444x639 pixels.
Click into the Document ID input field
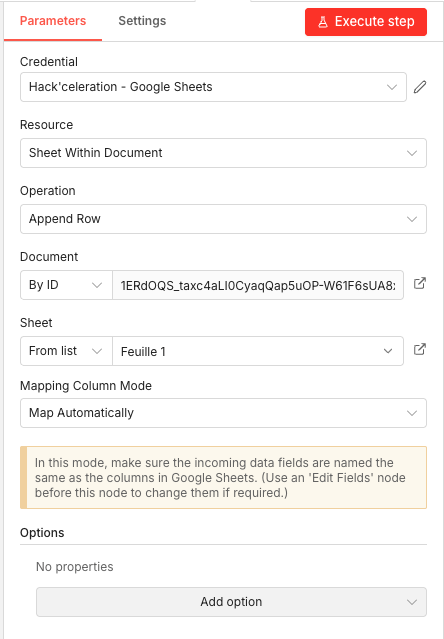258,285
